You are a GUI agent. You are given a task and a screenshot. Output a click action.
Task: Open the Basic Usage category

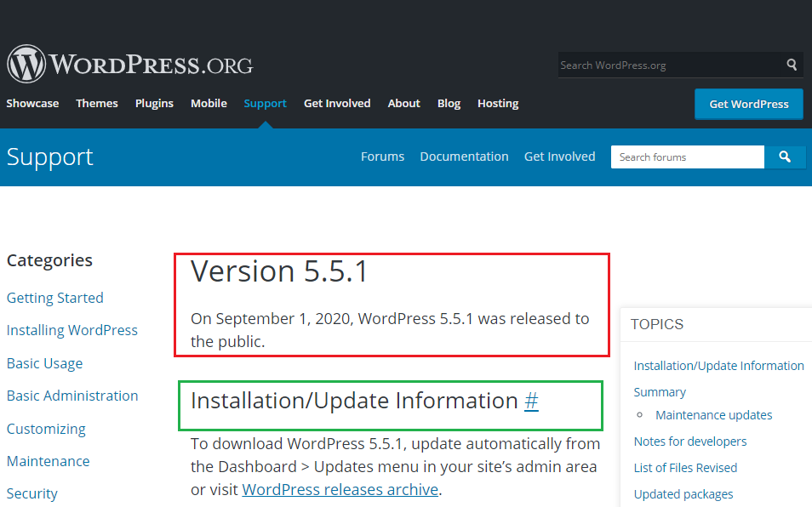click(x=44, y=363)
